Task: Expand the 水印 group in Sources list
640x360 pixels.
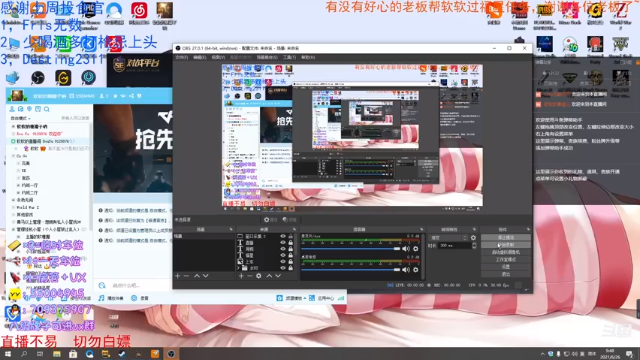Action: (x=238, y=268)
